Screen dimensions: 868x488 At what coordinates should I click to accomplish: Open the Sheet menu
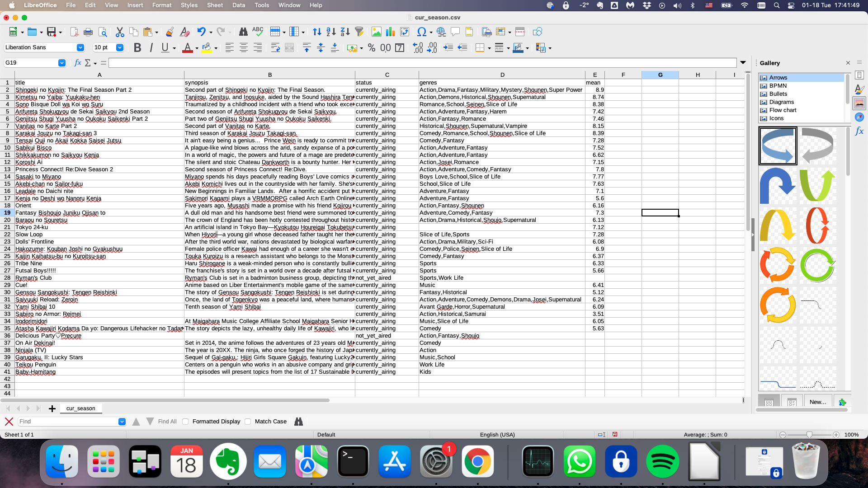tap(215, 5)
